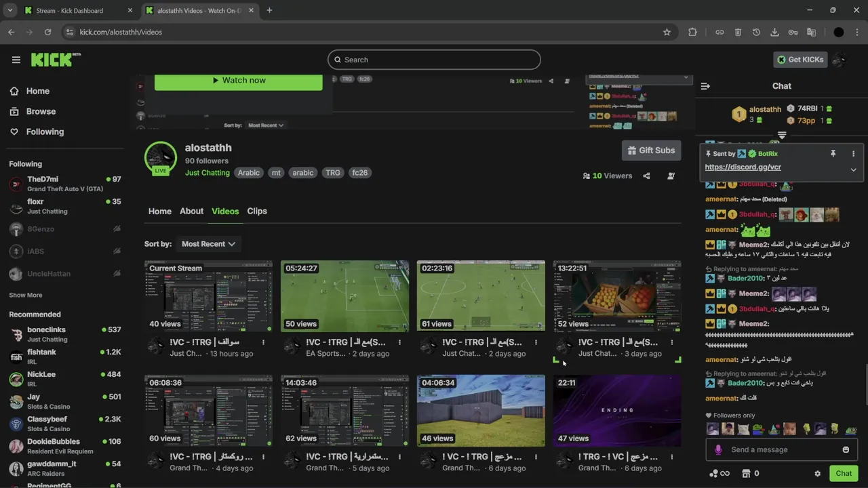868x488 pixels.
Task: Click the Gift Subs button
Action: [651, 150]
